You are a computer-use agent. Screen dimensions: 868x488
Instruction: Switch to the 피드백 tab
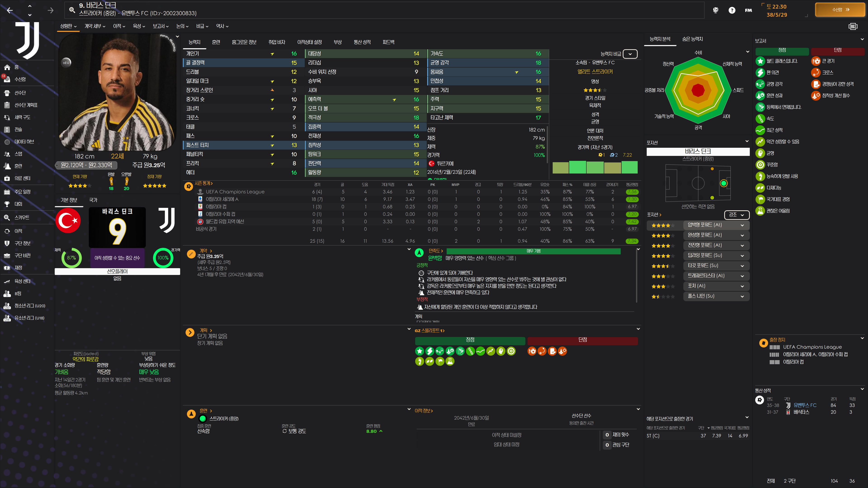pyautogui.click(x=389, y=42)
